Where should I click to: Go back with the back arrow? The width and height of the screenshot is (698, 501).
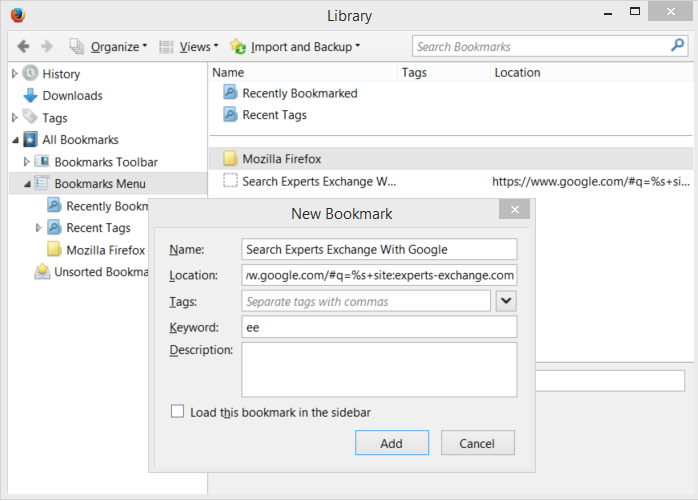23,46
